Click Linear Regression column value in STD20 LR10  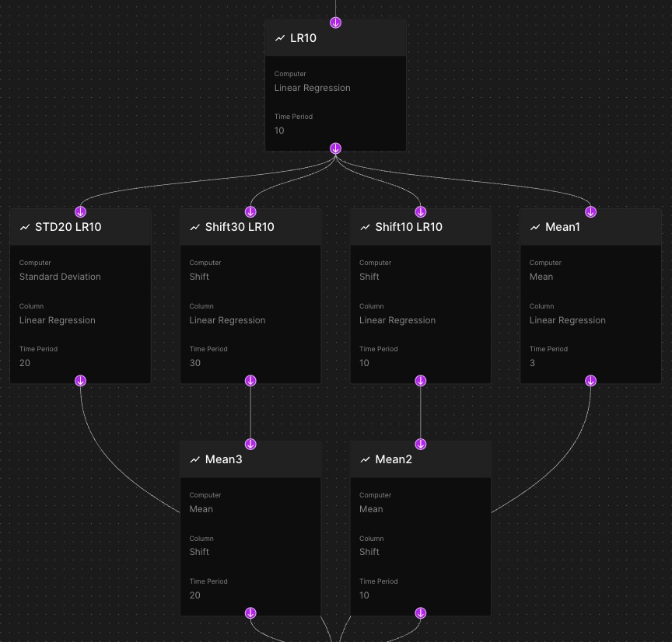[x=58, y=320]
